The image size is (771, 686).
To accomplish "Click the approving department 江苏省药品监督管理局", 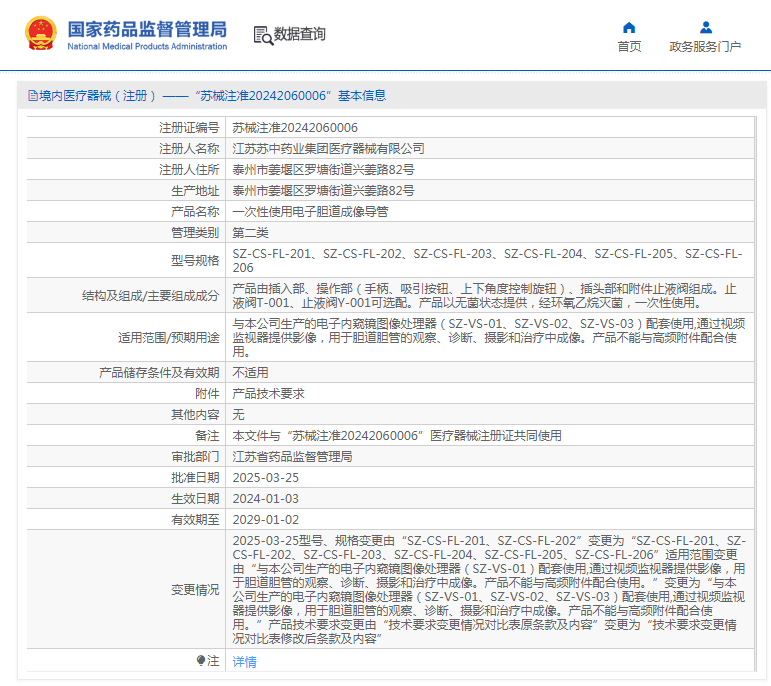I will tap(292, 456).
